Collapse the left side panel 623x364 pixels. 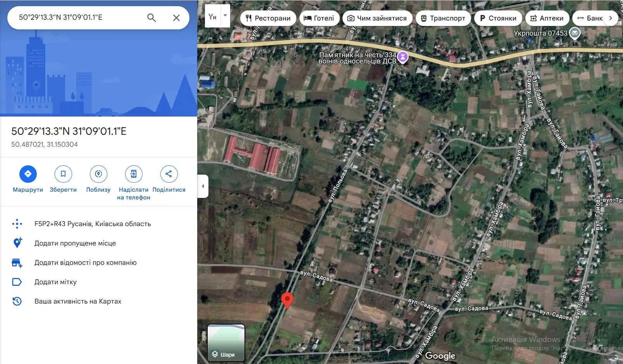pos(203,186)
